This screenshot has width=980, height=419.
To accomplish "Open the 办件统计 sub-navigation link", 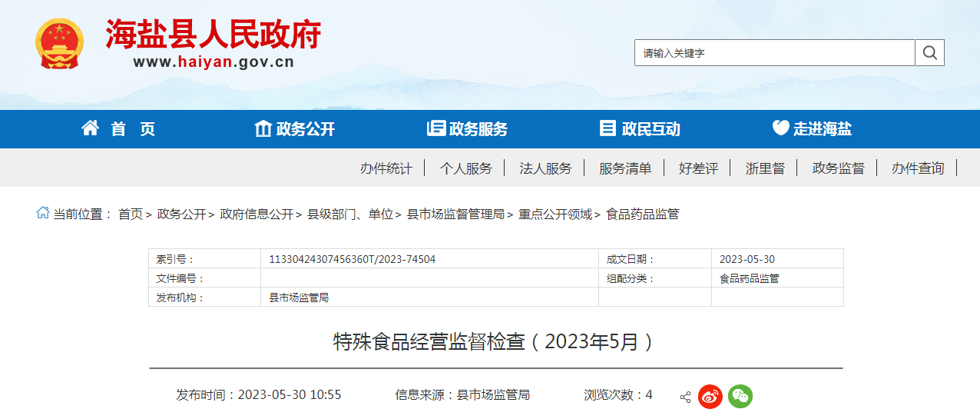I will (x=386, y=168).
